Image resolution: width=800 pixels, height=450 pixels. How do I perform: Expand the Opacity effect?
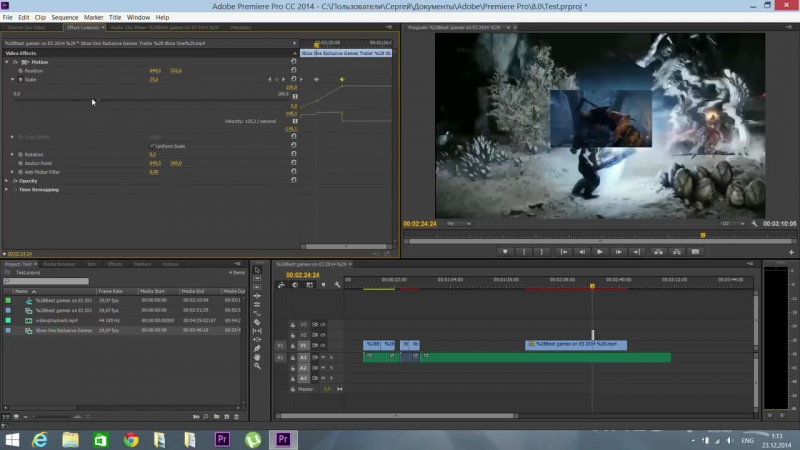[x=7, y=181]
